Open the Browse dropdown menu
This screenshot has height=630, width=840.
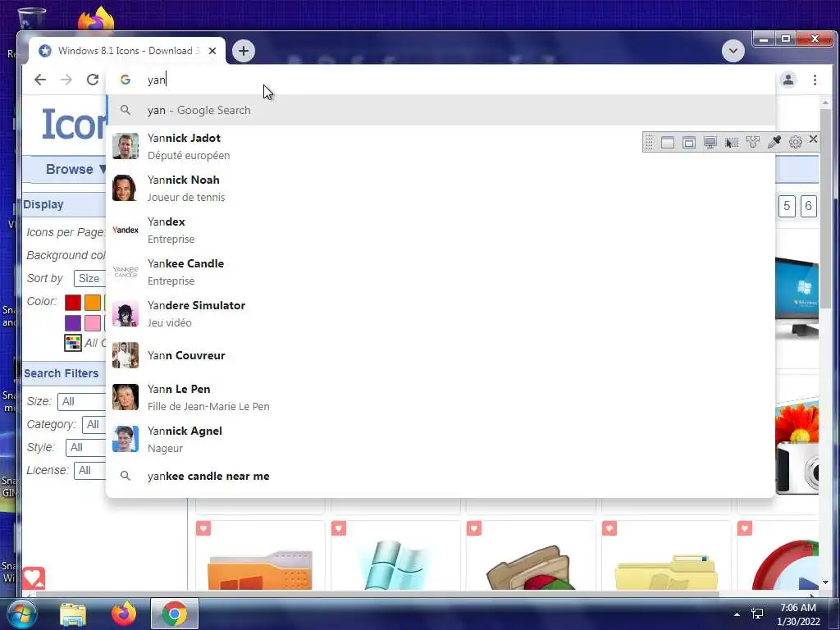coord(75,169)
